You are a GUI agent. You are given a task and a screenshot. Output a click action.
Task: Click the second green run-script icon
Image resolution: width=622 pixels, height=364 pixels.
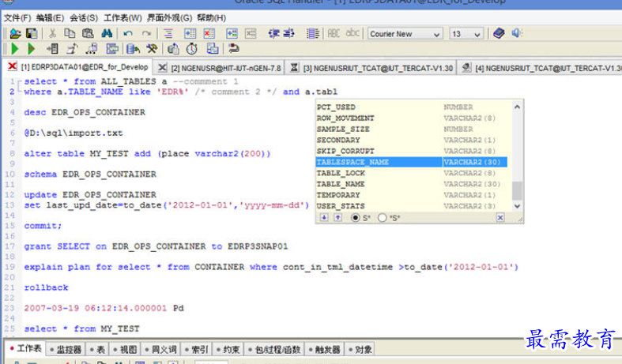point(32,49)
